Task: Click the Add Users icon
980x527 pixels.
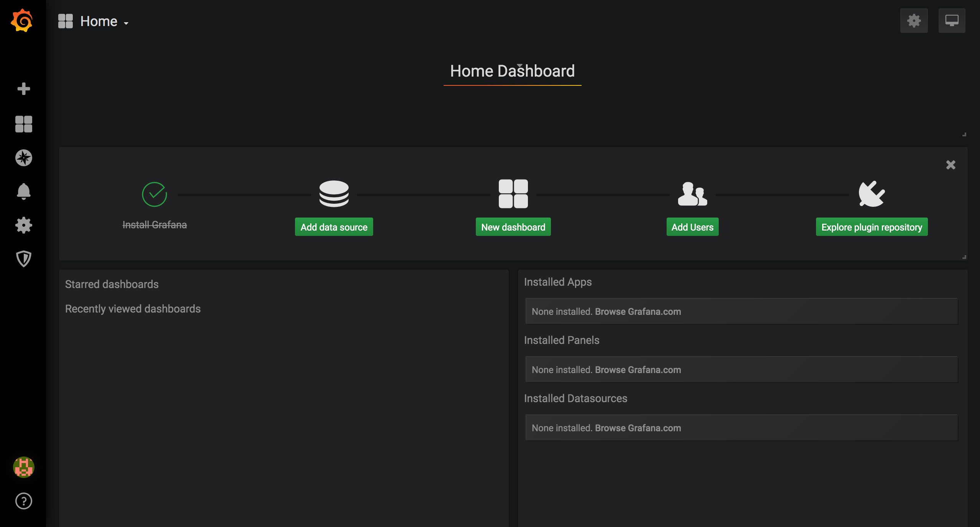Action: (x=692, y=194)
